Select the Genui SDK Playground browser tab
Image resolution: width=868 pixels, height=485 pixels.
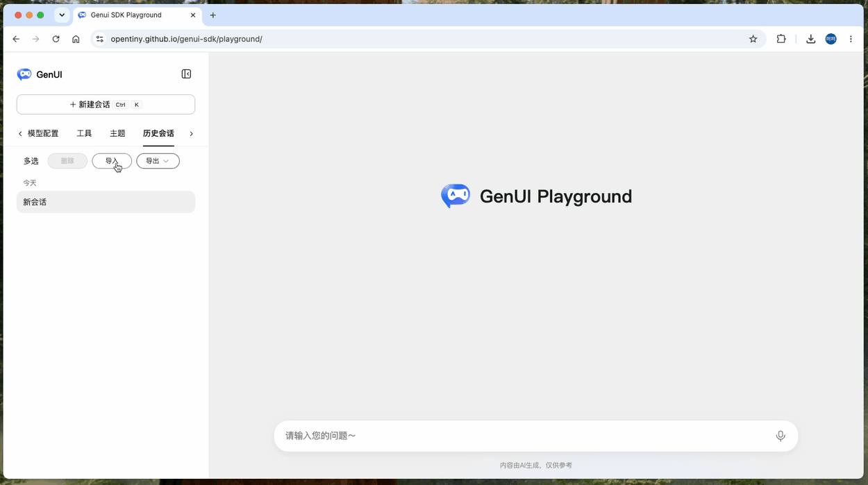tap(135, 15)
